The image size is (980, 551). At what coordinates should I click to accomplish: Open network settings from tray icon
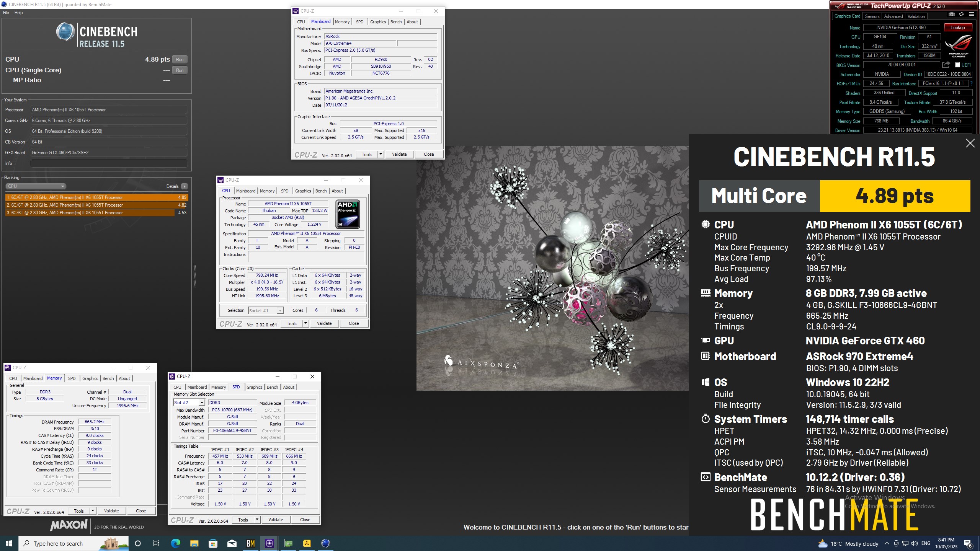pyautogui.click(x=905, y=543)
